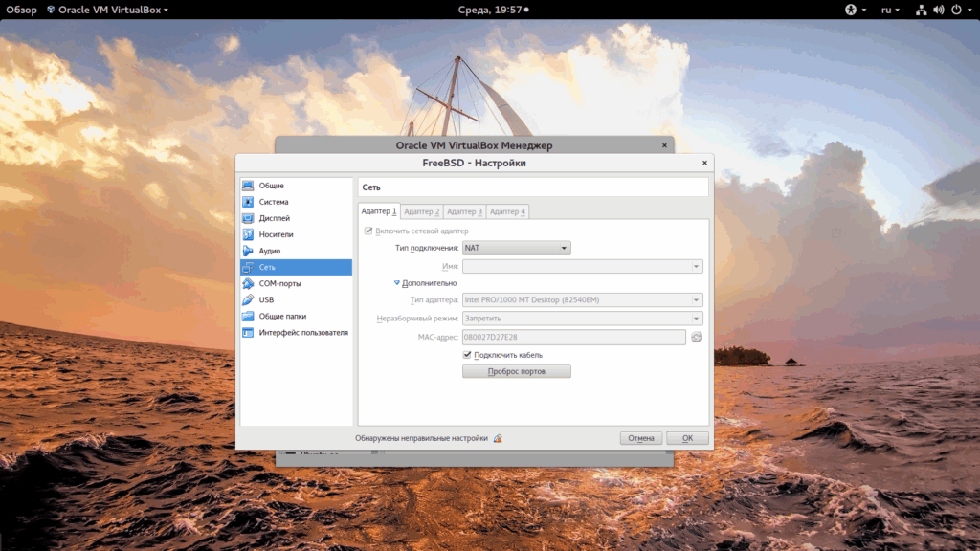Open the clock Среда 19:57 menu

click(493, 10)
